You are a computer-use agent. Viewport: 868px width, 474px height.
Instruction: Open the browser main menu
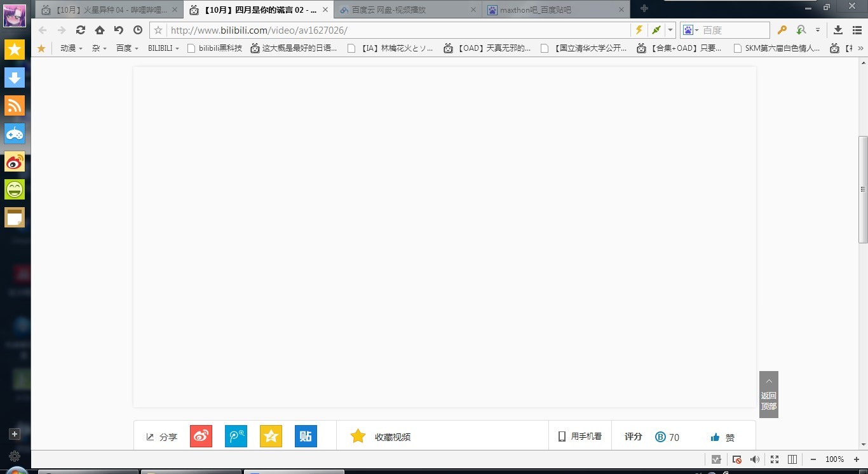point(856,30)
